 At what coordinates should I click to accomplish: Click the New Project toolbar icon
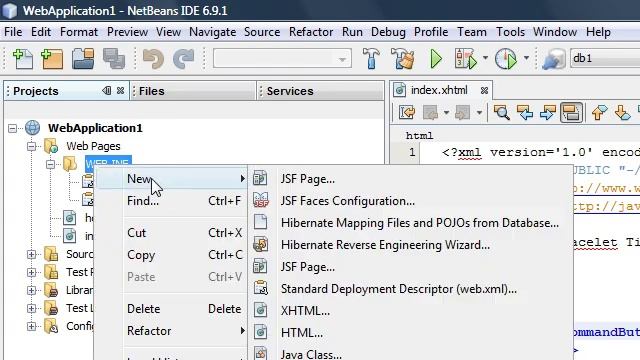coord(52,59)
